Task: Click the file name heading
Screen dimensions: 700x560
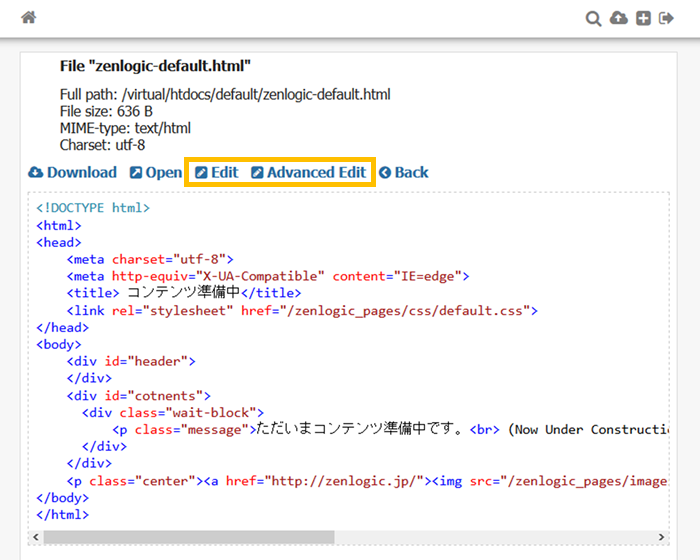Action: click(x=155, y=66)
